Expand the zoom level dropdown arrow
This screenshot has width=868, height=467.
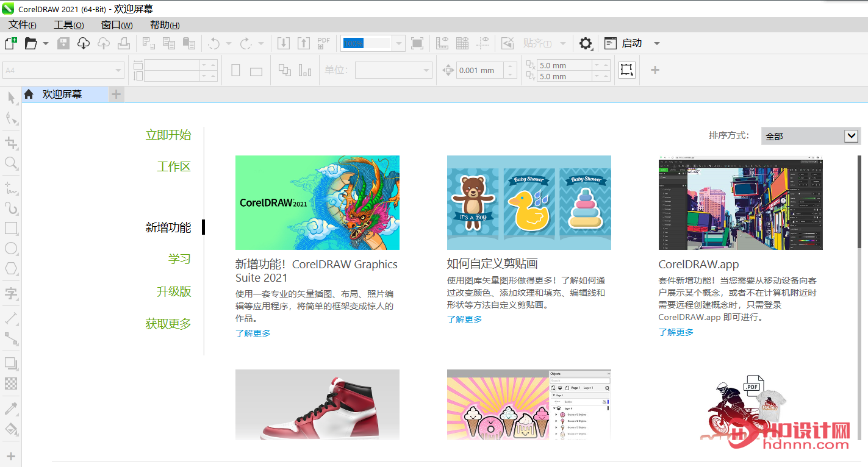tap(398, 43)
